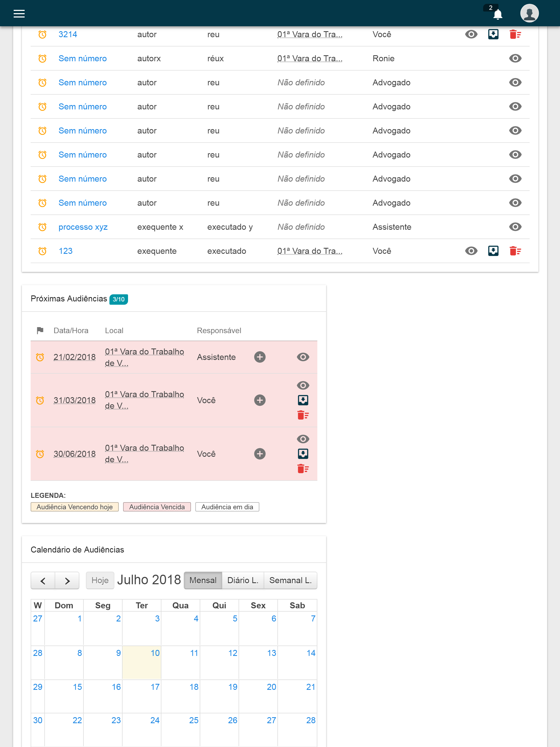Go to previous month in calendar
Screen dimensions: 560x747
click(x=43, y=580)
